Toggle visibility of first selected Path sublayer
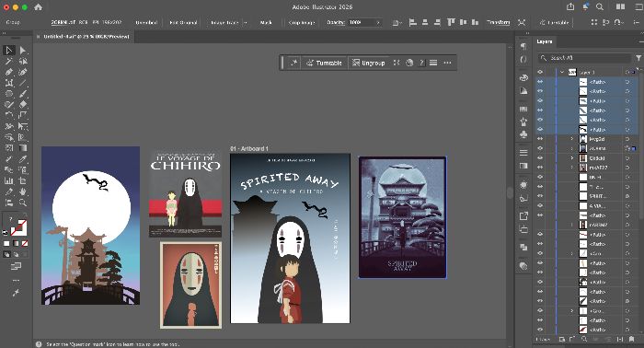Image resolution: width=644 pixels, height=348 pixels. [x=540, y=82]
